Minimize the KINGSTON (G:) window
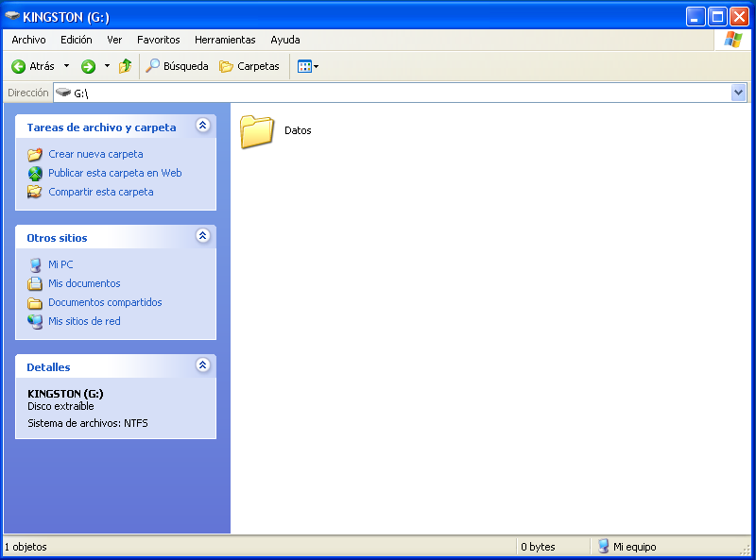Screen dimensions: 756x560 tap(696, 17)
